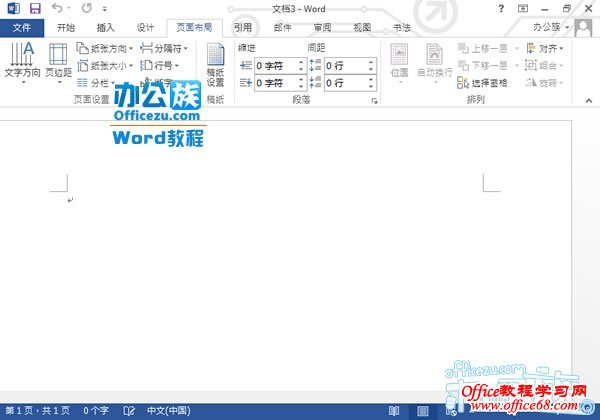Open 页边距 margins menu
The width and height of the screenshot is (600, 420).
59,63
